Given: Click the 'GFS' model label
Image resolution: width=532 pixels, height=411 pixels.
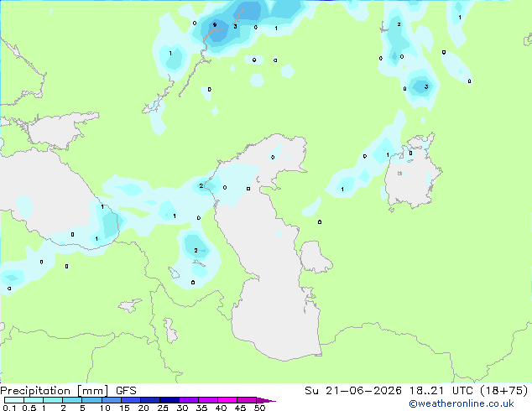Looking at the screenshot, I should coord(126,391).
